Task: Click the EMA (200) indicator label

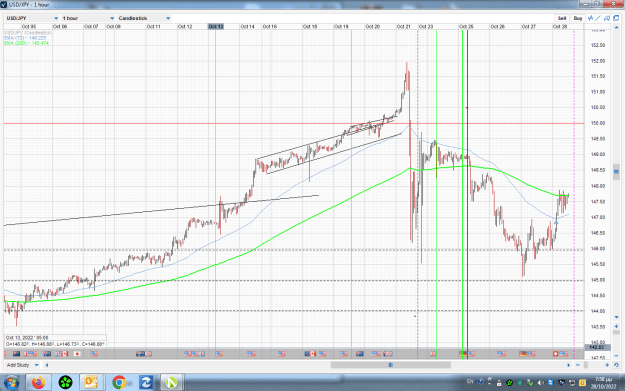Action: click(x=26, y=43)
